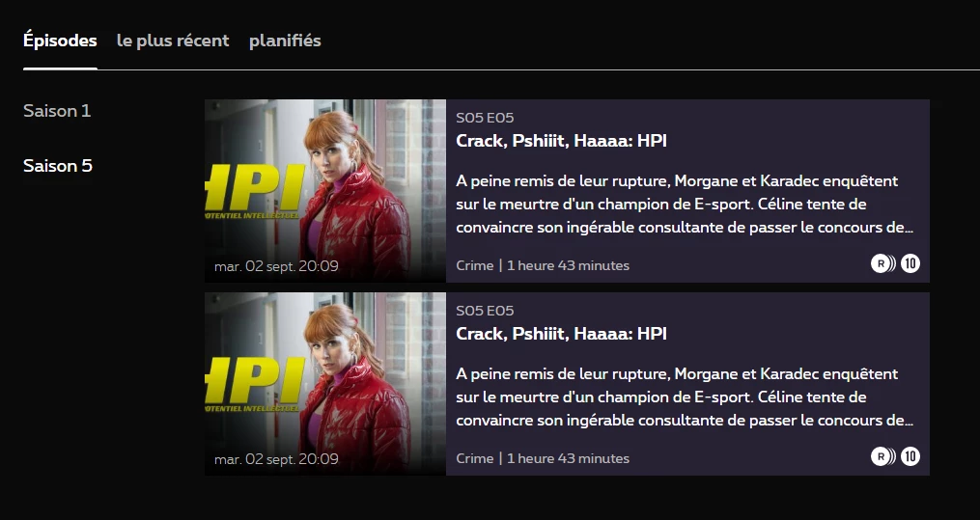Click the age 10 rating icon on second card

(910, 457)
